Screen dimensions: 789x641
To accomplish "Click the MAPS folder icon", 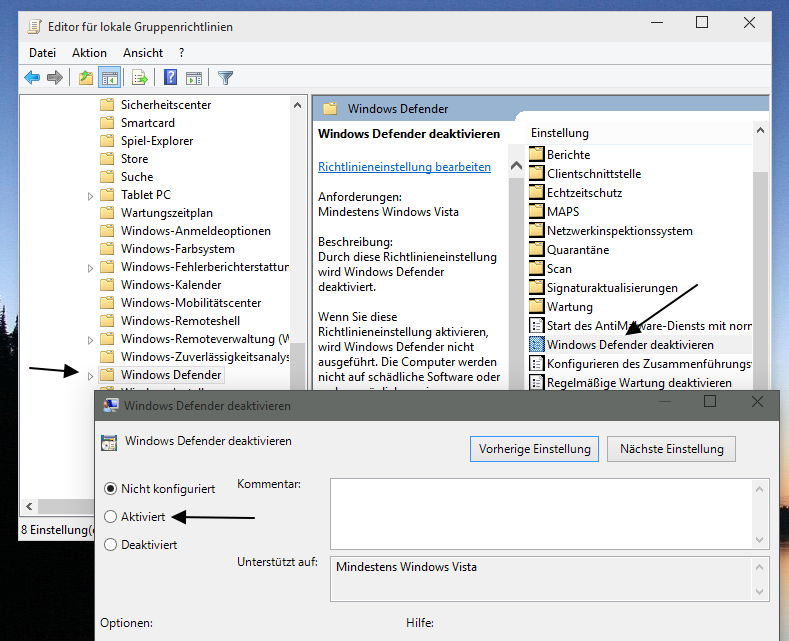I will click(x=536, y=211).
